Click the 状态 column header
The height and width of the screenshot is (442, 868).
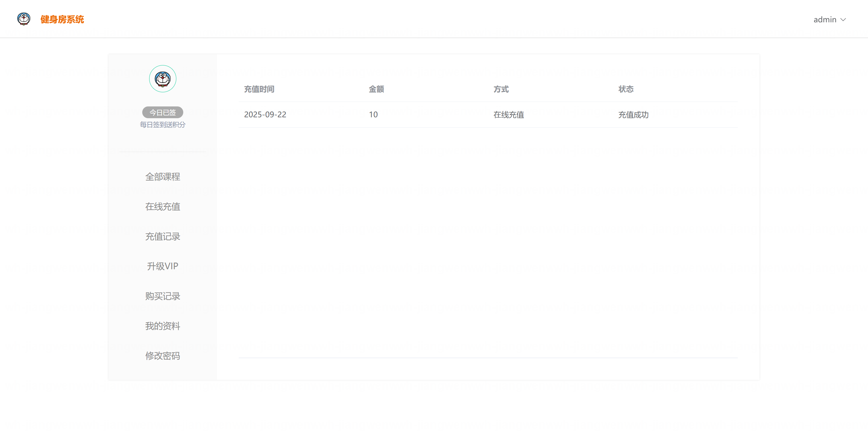[x=626, y=89]
